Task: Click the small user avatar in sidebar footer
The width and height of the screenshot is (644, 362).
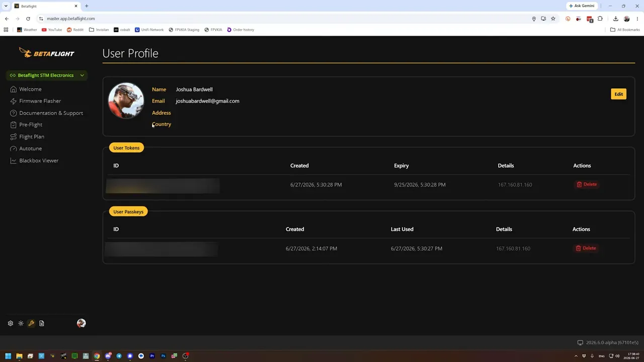Action: (82, 323)
